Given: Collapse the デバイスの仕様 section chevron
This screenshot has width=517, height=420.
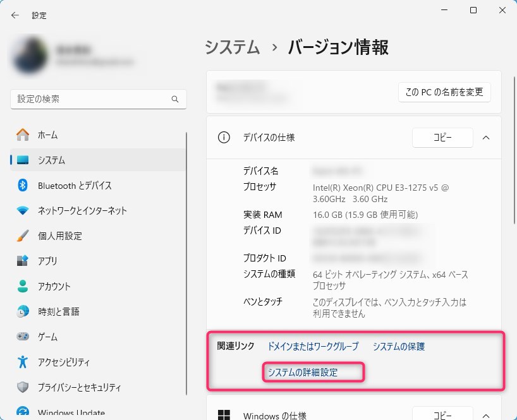Looking at the screenshot, I should (486, 137).
